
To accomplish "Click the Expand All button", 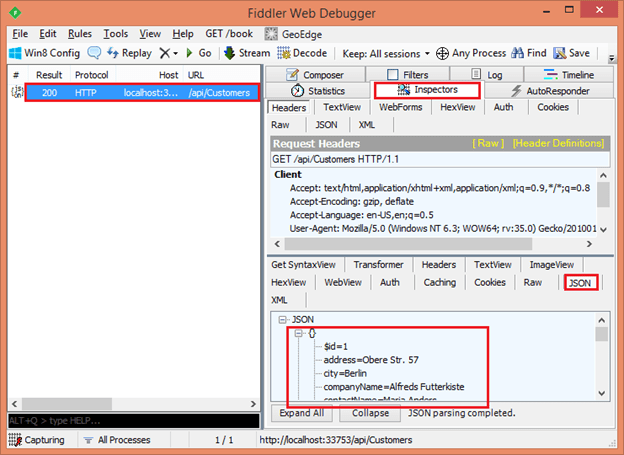I will pyautogui.click(x=302, y=413).
